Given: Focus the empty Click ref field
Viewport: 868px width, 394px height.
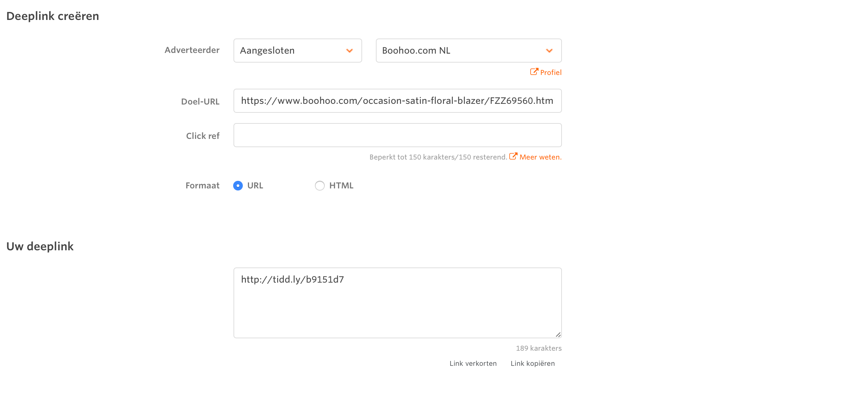Looking at the screenshot, I should tap(397, 135).
